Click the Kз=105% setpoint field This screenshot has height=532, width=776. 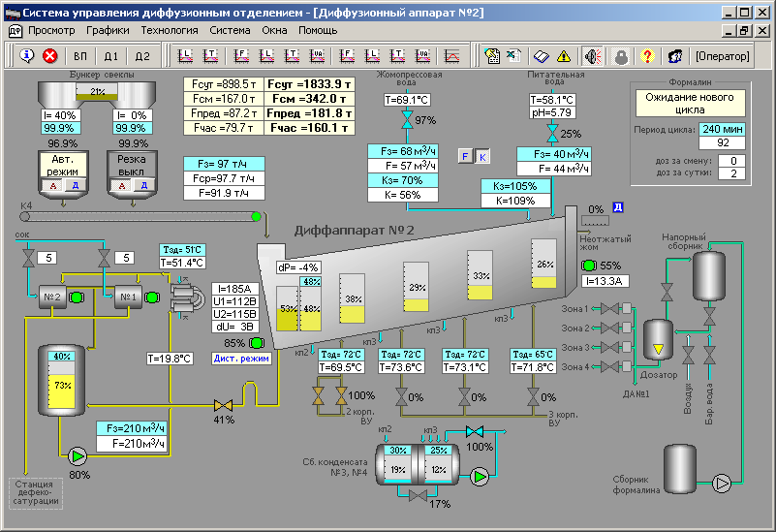pos(515,186)
